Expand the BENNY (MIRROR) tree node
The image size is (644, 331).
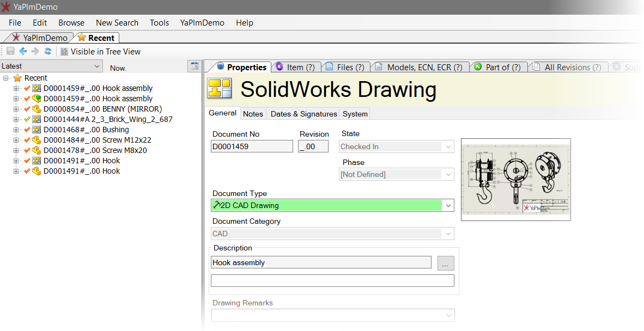[x=16, y=109]
